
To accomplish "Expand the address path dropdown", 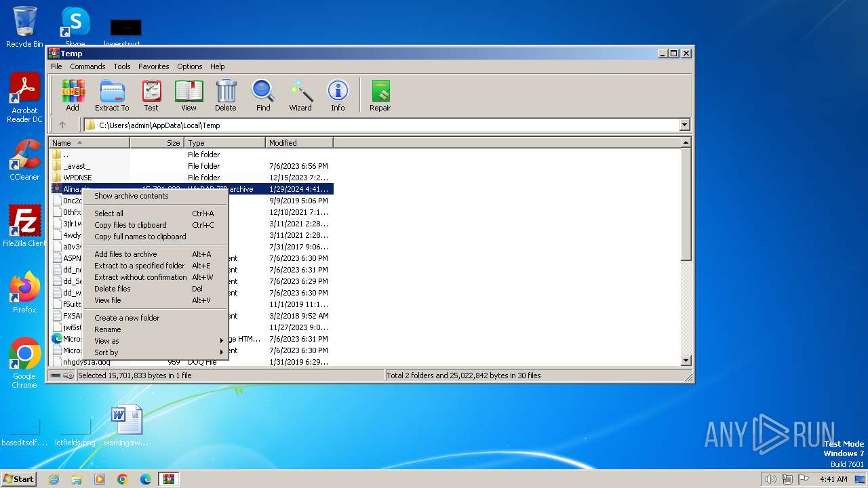I will click(x=684, y=125).
